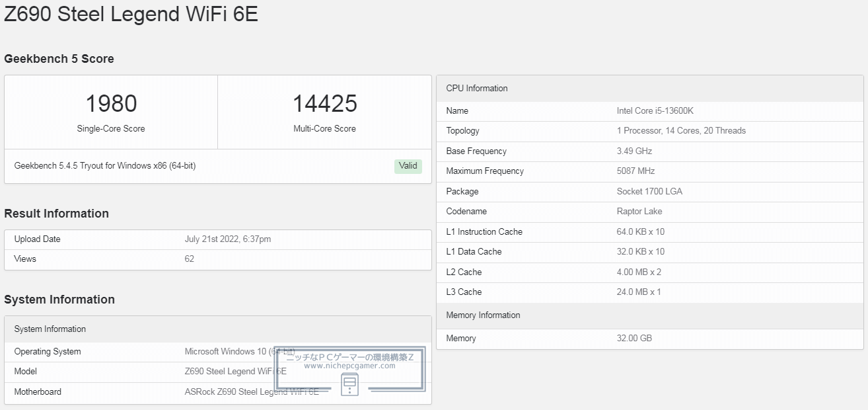The width and height of the screenshot is (868, 410).
Task: Select the 64.0 KB x 10 value
Action: [641, 232]
